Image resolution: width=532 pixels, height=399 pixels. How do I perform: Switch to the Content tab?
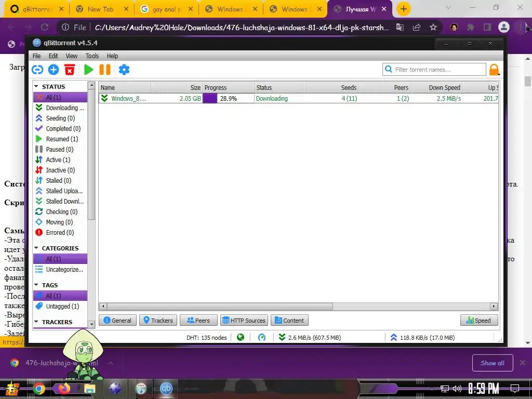[x=289, y=320]
